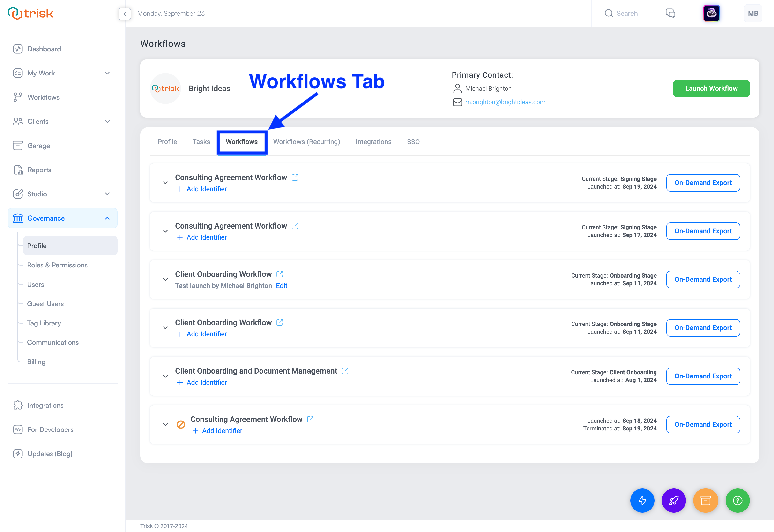The height and width of the screenshot is (532, 774).
Task: Click the Reports icon in sidebar
Action: coord(17,170)
